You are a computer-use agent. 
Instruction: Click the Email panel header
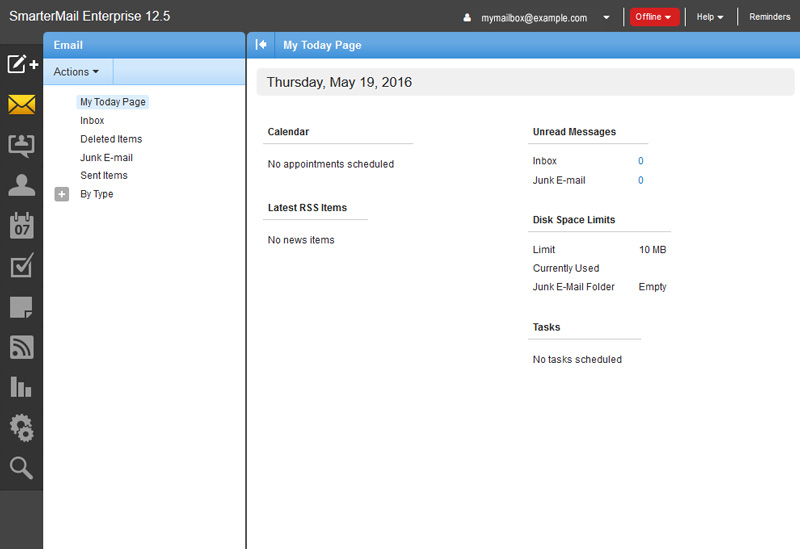(x=144, y=45)
